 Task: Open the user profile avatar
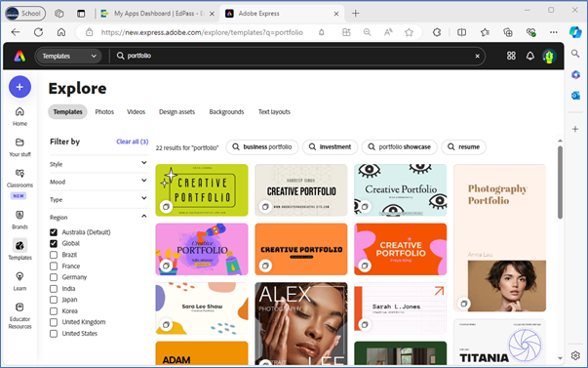coord(549,56)
